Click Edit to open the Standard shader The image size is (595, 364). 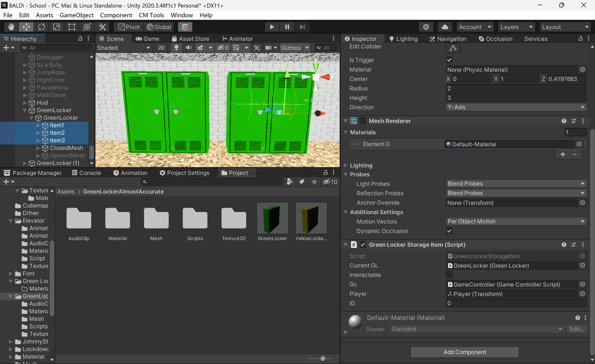point(577,329)
